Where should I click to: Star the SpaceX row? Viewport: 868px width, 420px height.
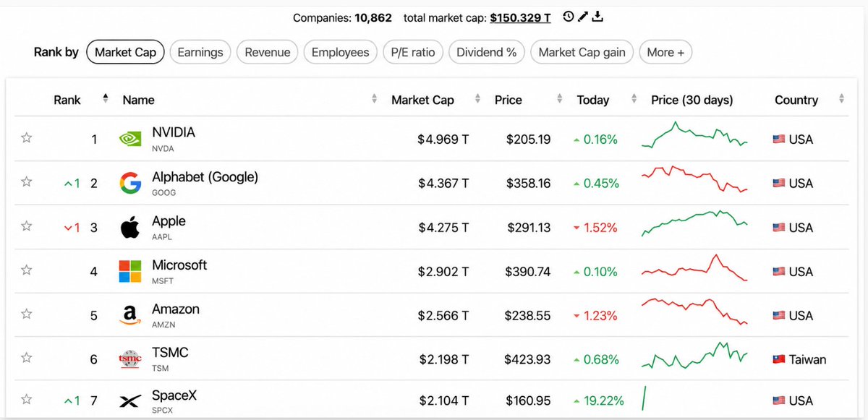click(27, 399)
